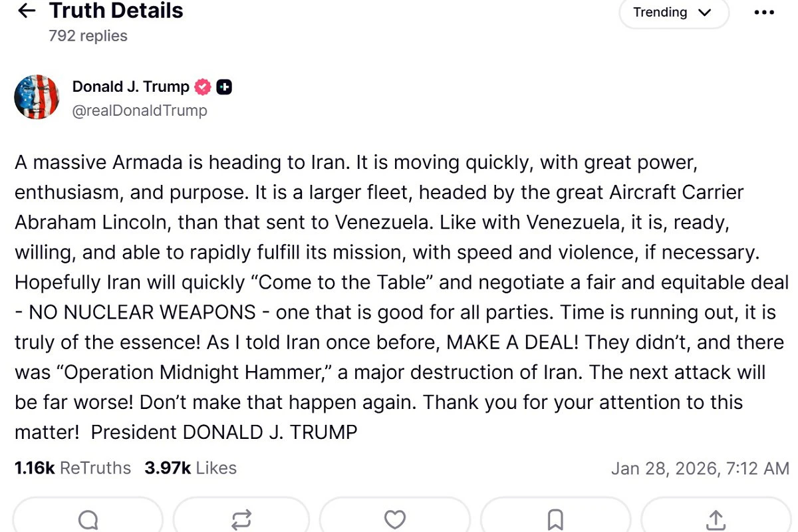The width and height of the screenshot is (798, 532).
Task: Bookmark this Truth post
Action: pos(555,519)
